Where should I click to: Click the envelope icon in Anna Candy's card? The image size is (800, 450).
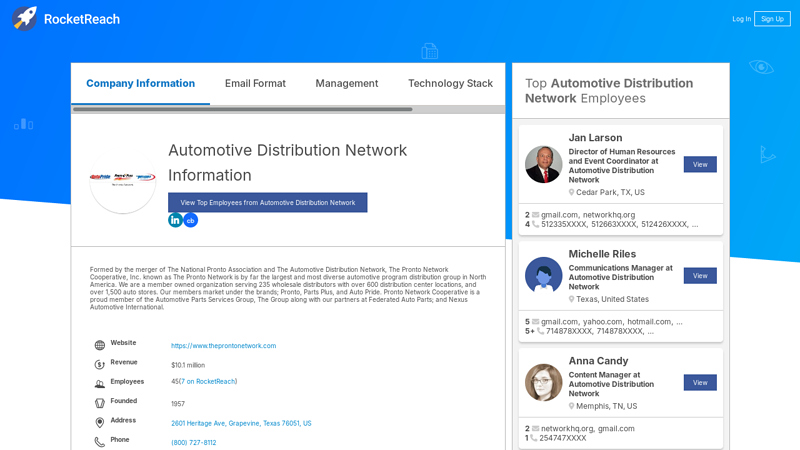pyautogui.click(x=535, y=429)
